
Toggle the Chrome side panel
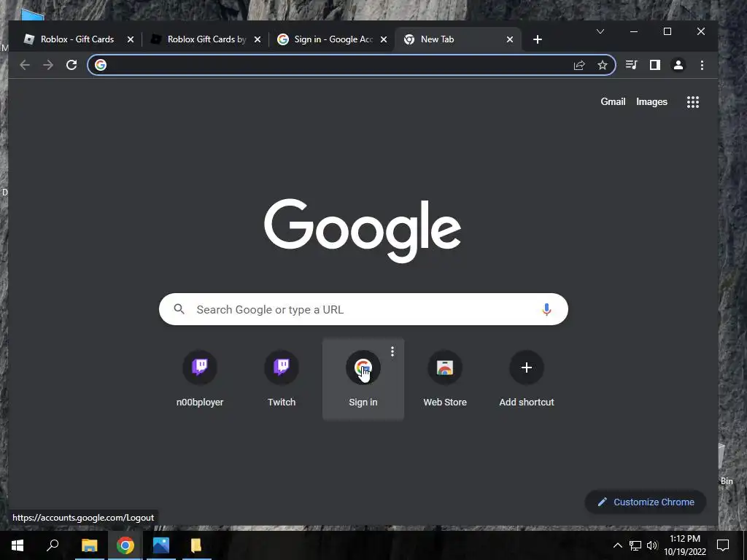(655, 65)
